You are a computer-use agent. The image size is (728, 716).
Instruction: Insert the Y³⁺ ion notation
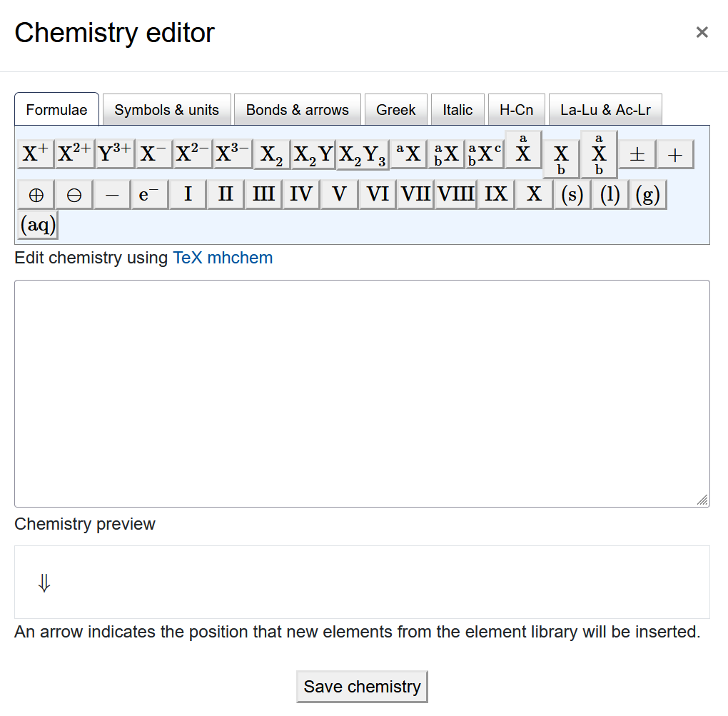pyautogui.click(x=114, y=153)
